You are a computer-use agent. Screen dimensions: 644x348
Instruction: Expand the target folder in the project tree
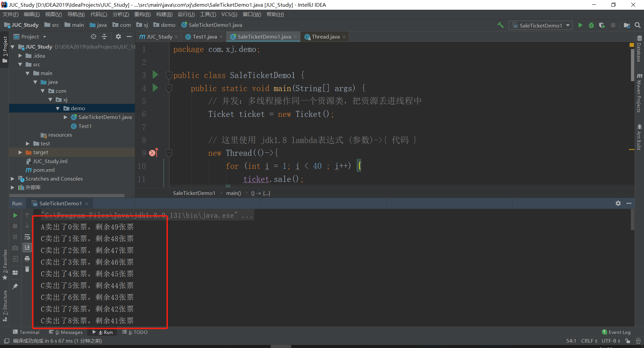pos(20,152)
